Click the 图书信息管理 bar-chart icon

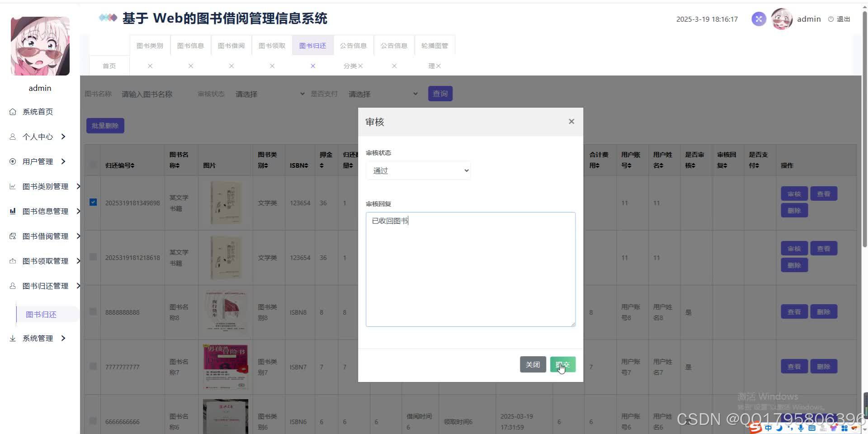pyautogui.click(x=12, y=211)
